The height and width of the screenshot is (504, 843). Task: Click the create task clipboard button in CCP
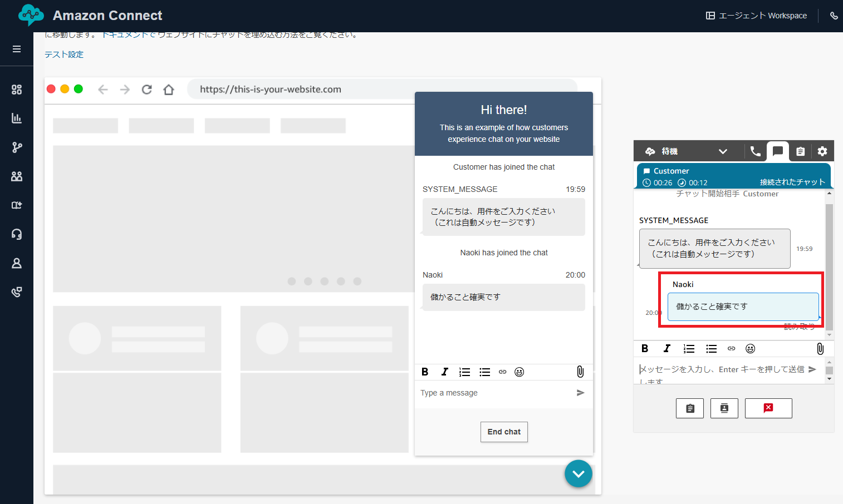(x=690, y=408)
